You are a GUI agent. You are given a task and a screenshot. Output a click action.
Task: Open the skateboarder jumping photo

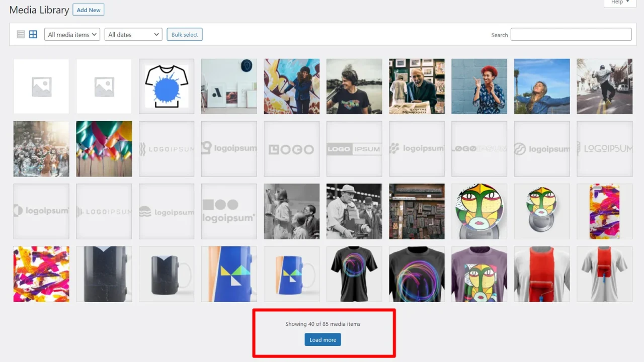(604, 86)
